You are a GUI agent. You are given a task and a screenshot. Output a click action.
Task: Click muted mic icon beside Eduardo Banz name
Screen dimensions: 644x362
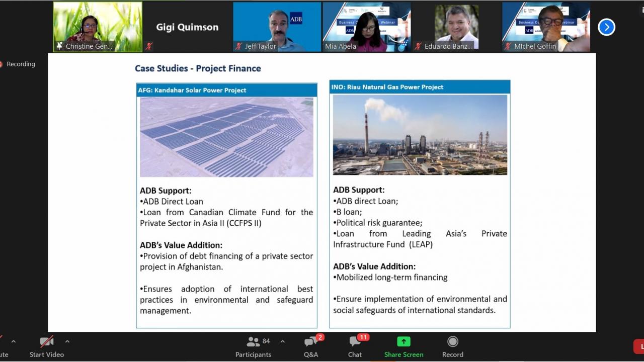pyautogui.click(x=418, y=46)
